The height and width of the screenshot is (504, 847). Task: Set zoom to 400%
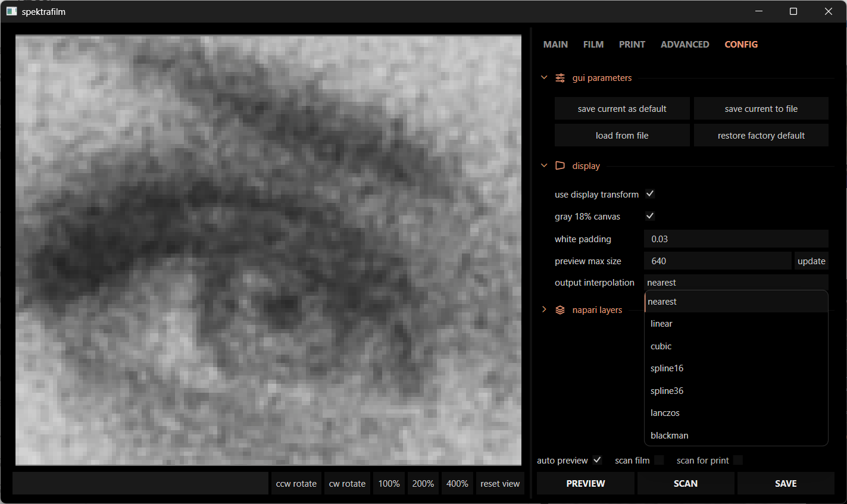457,484
